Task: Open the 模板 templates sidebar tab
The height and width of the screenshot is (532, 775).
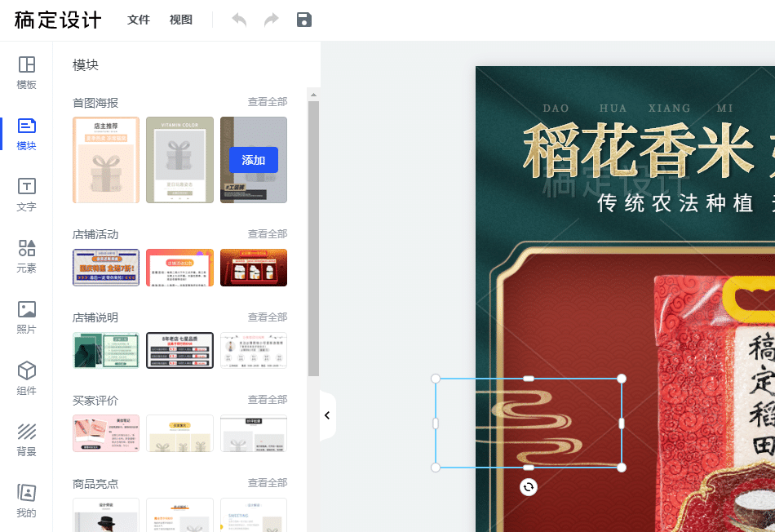Action: 26,73
